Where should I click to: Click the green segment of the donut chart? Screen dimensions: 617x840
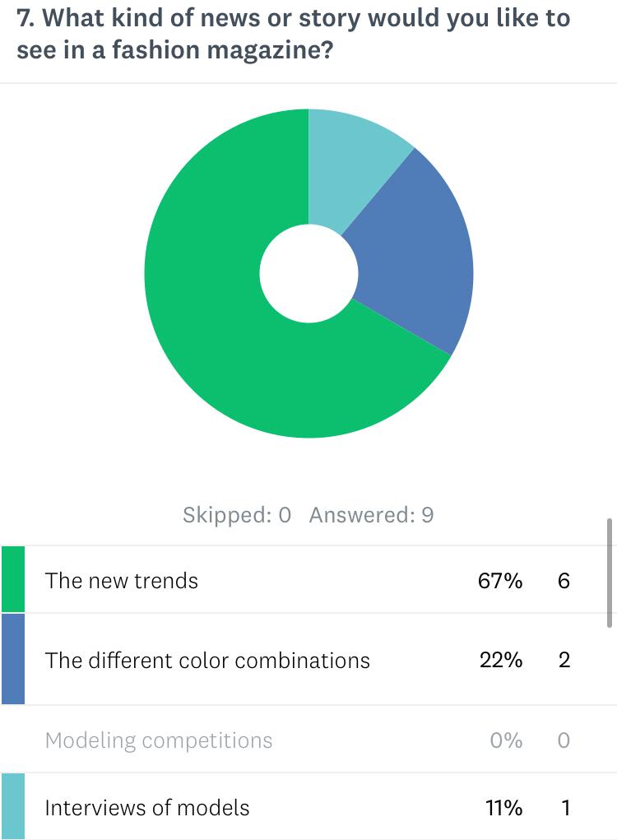pos(214,329)
